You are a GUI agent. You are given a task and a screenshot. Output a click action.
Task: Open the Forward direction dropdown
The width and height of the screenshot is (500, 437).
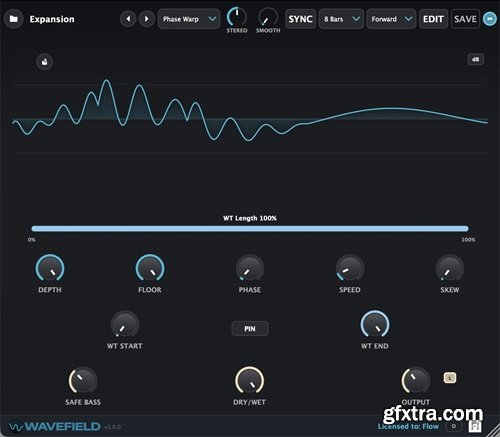click(x=391, y=19)
